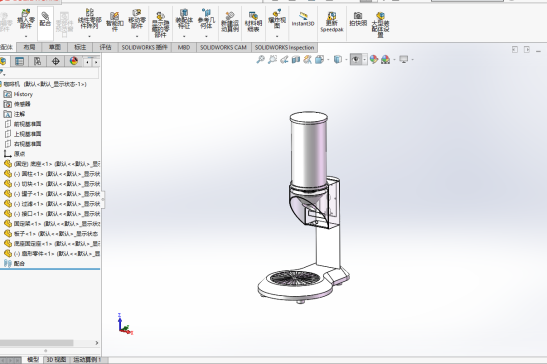Open Reference Geometry (参考几何体) tool
Image resolution: width=547 pixels, height=364 pixels.
tap(206, 19)
